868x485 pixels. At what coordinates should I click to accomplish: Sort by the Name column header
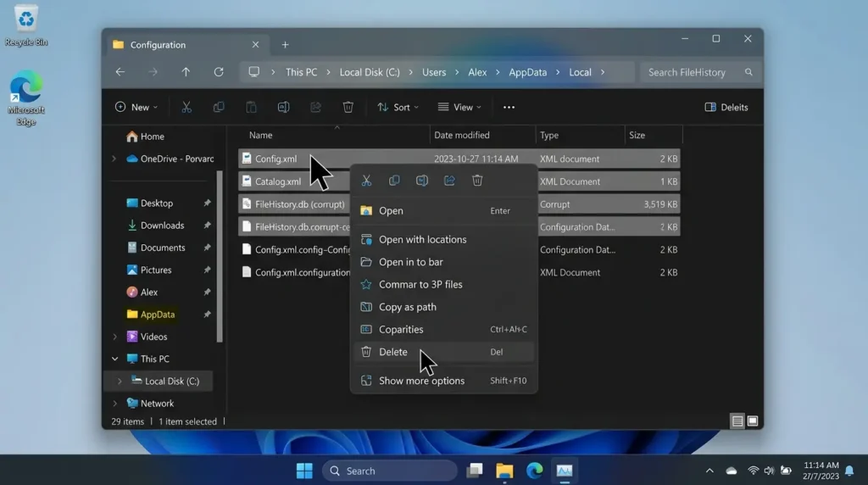click(334, 135)
